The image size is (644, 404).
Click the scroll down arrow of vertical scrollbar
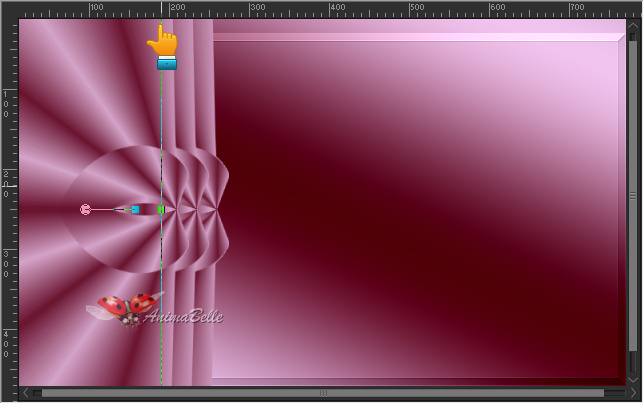[x=633, y=380]
